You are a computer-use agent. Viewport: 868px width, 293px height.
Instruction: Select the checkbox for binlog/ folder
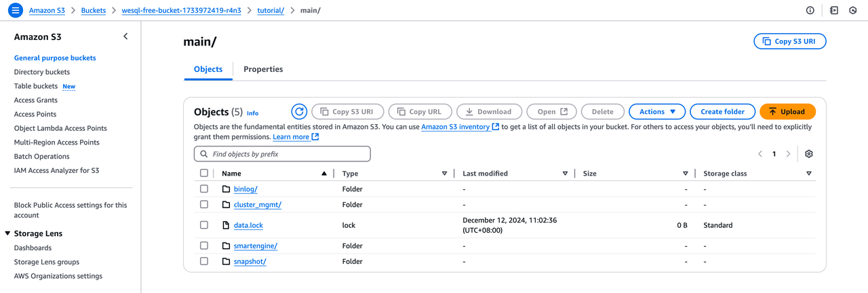204,189
